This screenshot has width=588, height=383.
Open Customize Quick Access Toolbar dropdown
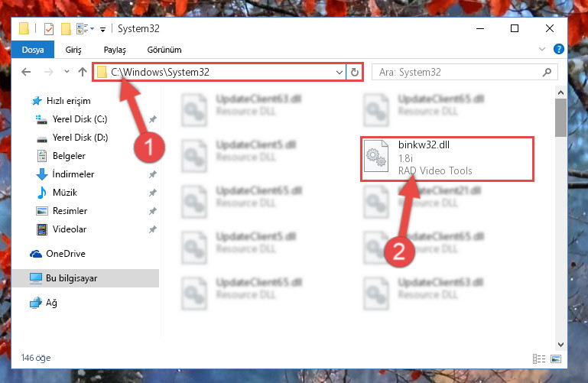[102, 29]
